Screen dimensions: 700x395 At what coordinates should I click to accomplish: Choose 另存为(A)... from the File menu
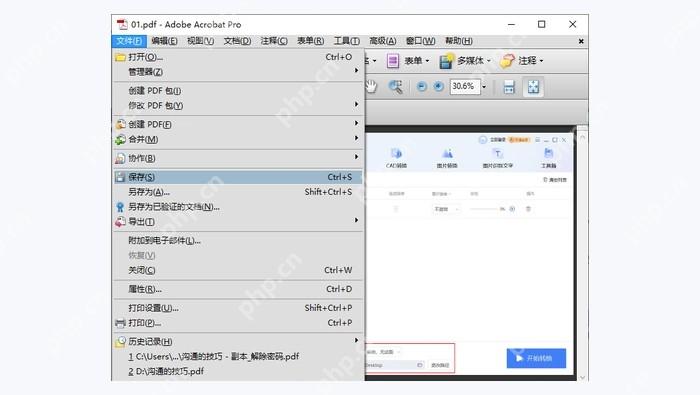(x=239, y=192)
